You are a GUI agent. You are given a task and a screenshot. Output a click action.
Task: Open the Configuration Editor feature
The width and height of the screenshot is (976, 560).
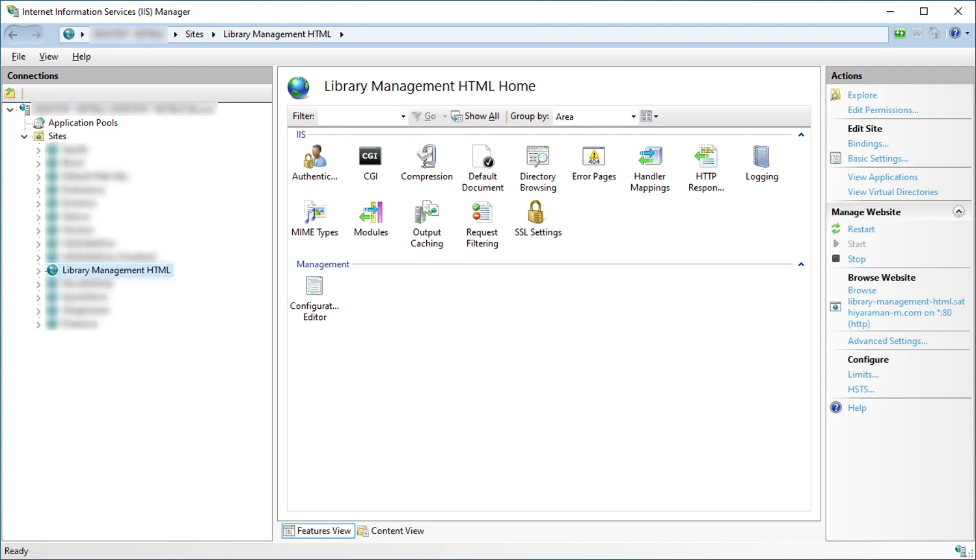pyautogui.click(x=315, y=299)
